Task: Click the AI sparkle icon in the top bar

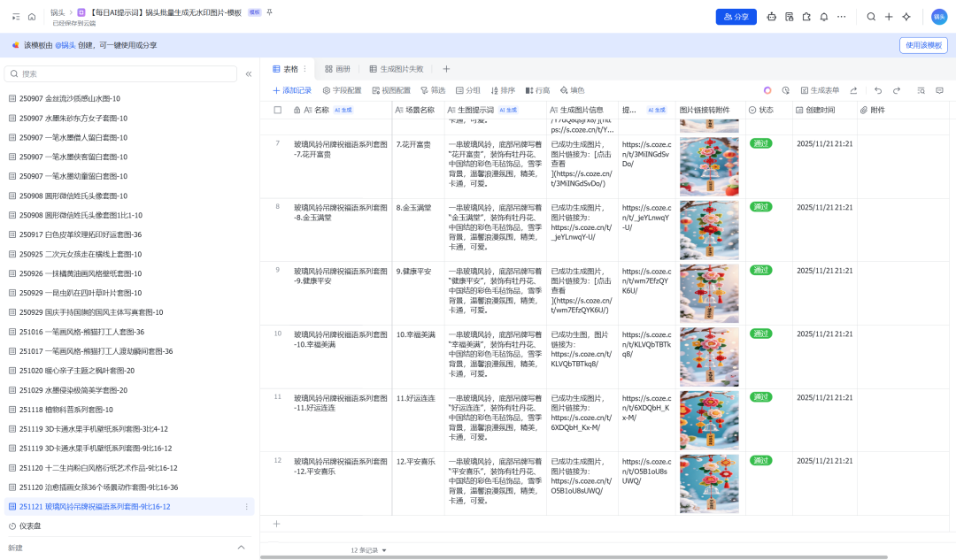Action: [x=906, y=16]
